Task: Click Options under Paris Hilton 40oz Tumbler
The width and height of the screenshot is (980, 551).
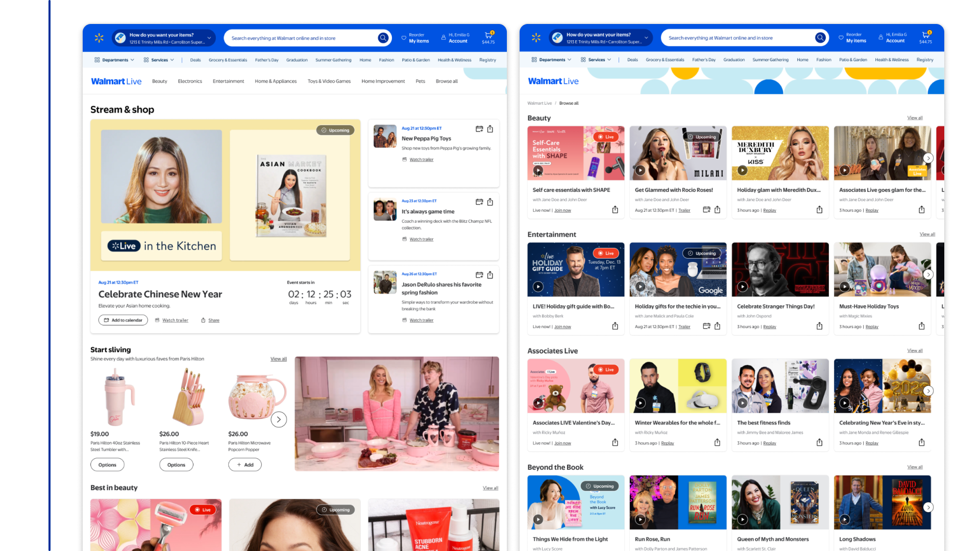Action: pyautogui.click(x=107, y=465)
